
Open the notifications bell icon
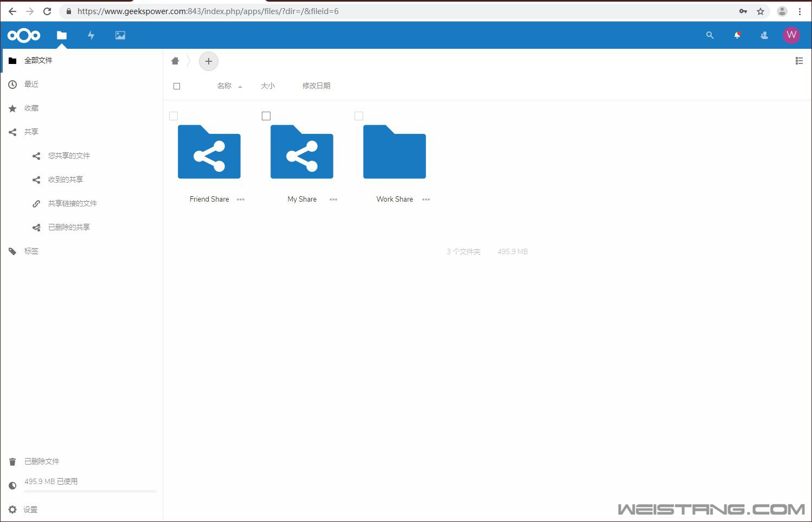[737, 35]
